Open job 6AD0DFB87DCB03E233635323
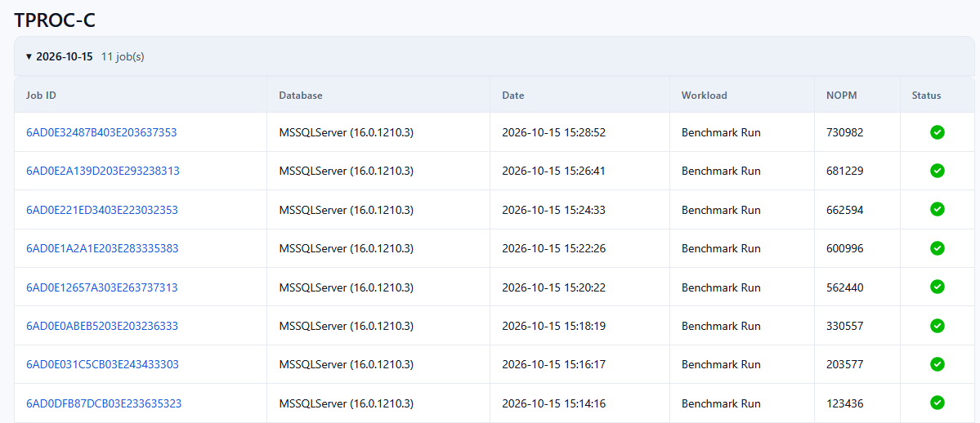 pyautogui.click(x=104, y=403)
